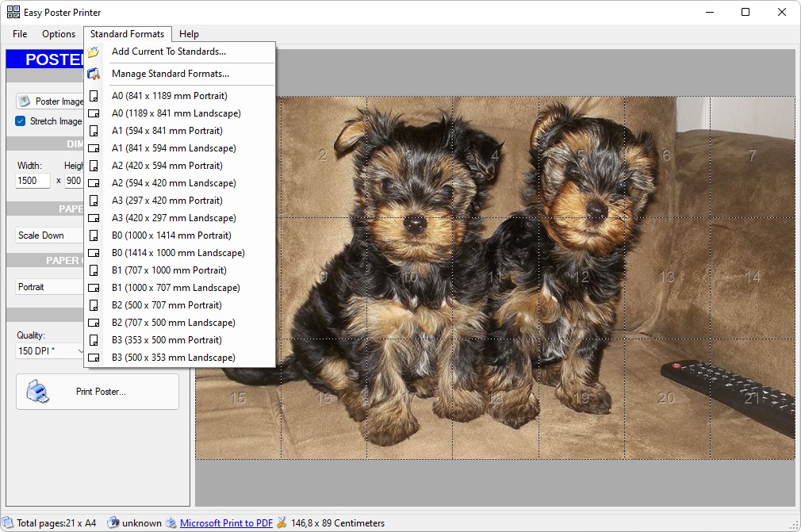Click landscape page icon beside A1 841 x 594
The height and width of the screenshot is (532, 801).
(94, 148)
